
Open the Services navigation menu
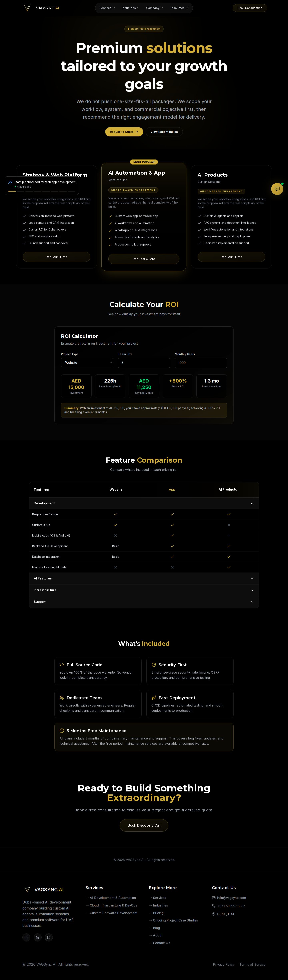click(x=107, y=8)
